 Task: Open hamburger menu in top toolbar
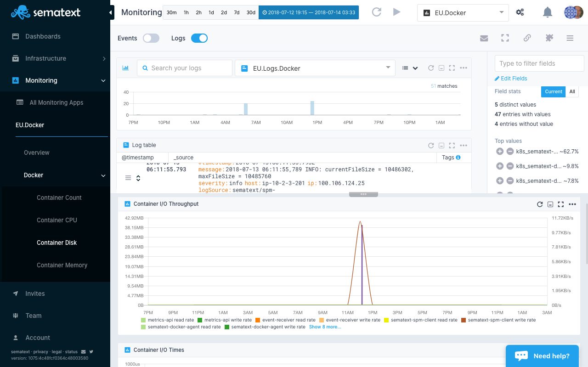[570, 38]
